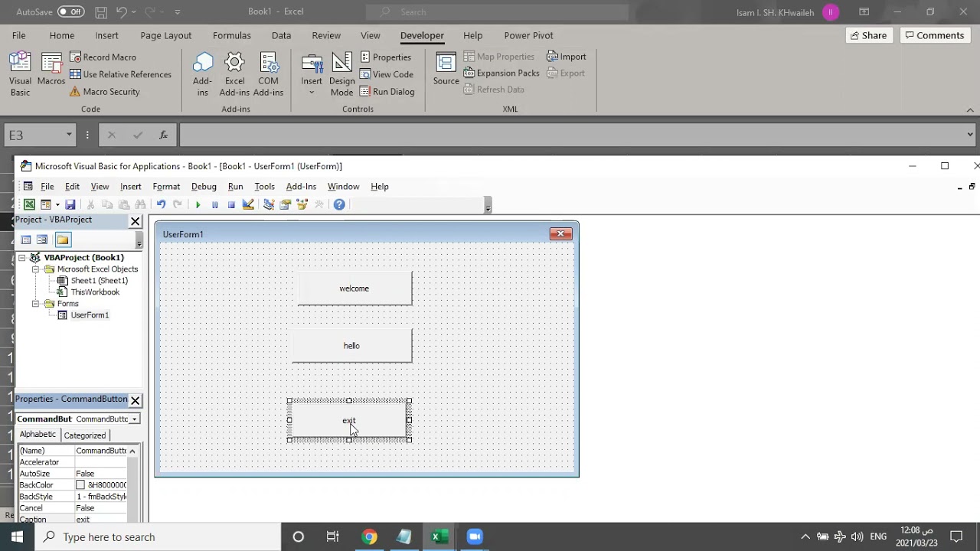Open the Properties object selector dropdown
Viewport: 980px width, 551px height.
[x=135, y=419]
